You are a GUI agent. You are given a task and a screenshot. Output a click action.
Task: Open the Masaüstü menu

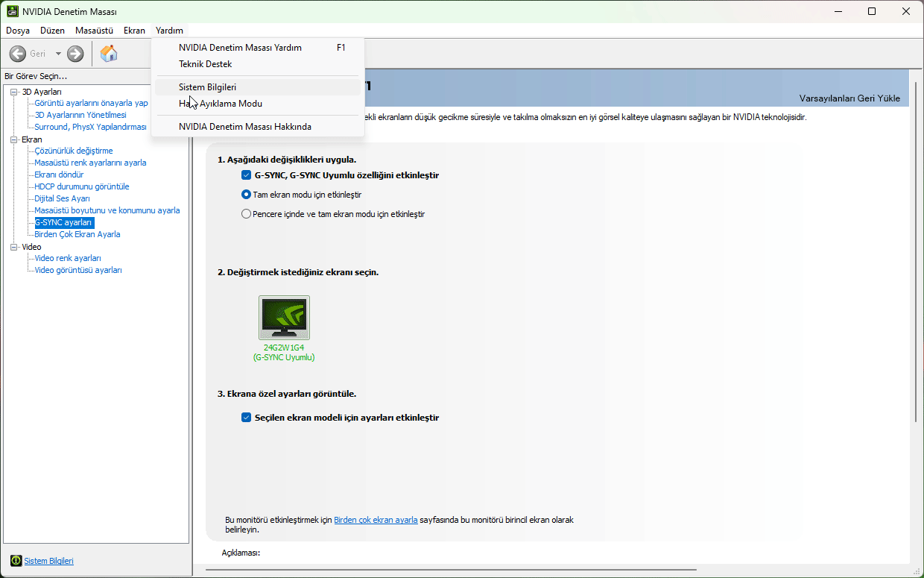click(x=94, y=31)
